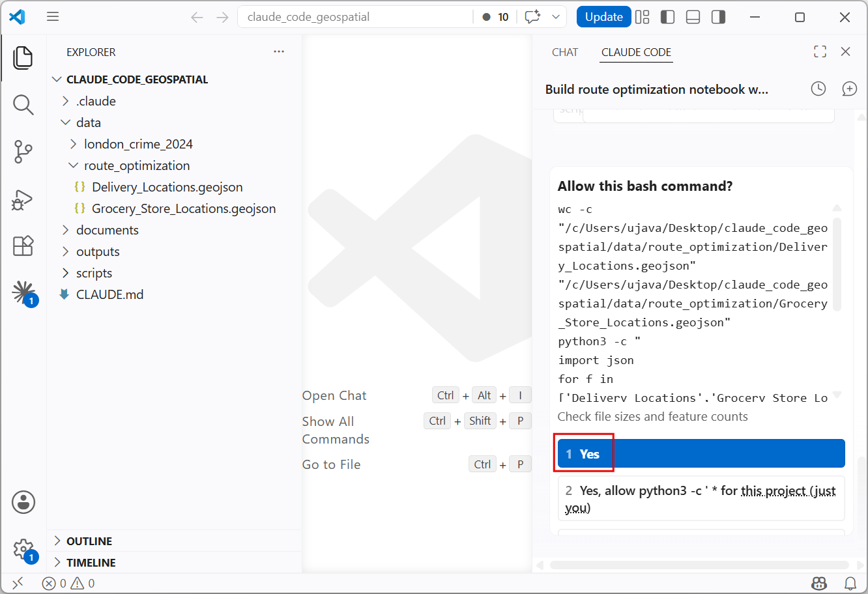Toggle the primary side bar
The width and height of the screenshot is (868, 594).
tap(667, 17)
